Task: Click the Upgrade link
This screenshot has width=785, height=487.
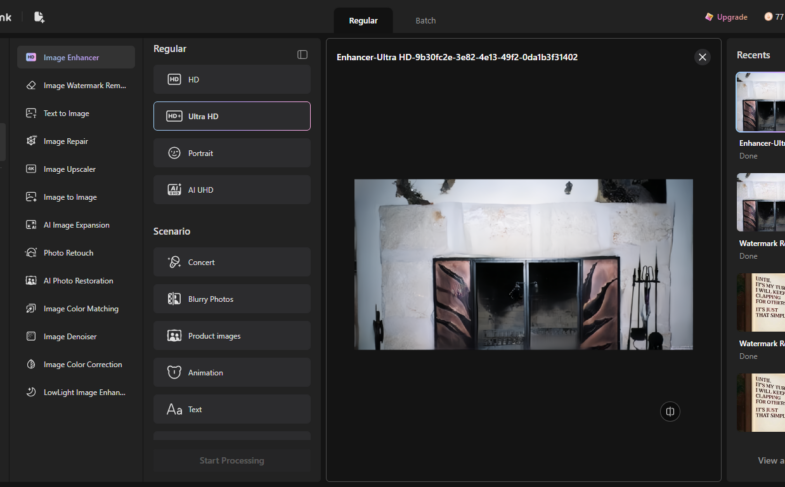Action: [726, 17]
